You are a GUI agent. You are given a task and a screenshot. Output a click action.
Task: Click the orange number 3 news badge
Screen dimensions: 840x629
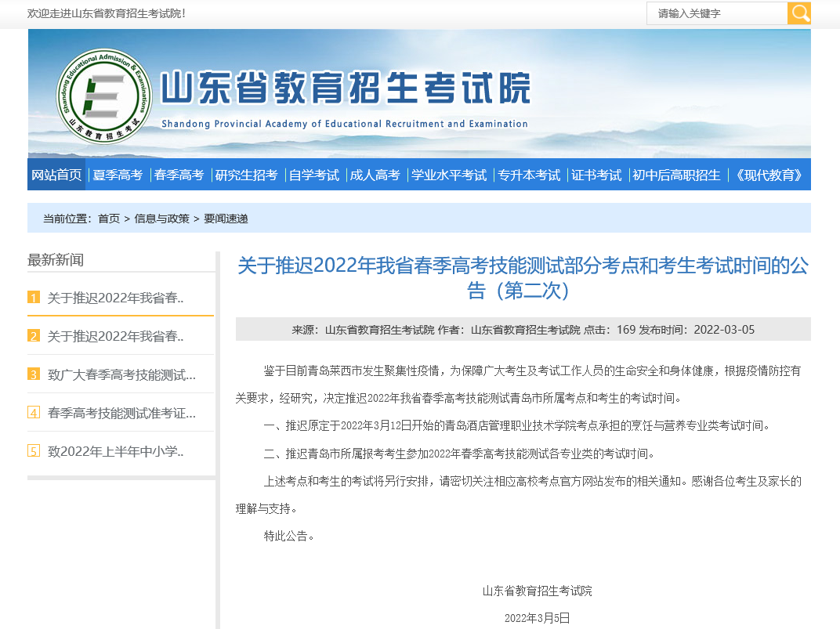click(34, 374)
